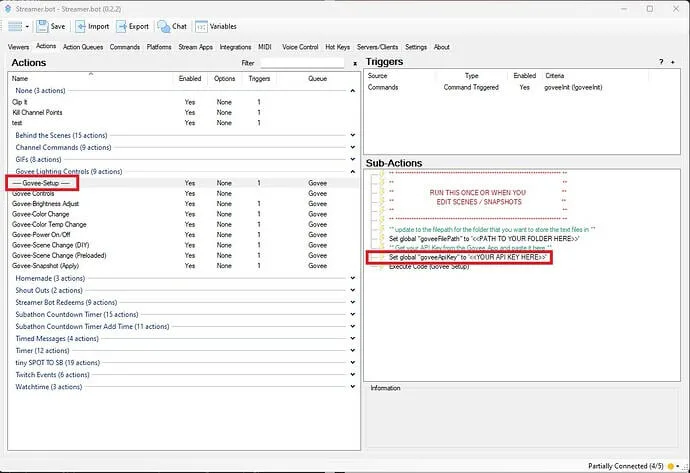Screen dimensions: 690x473
Task: Click the Save toolbar button
Action: (x=51, y=26)
